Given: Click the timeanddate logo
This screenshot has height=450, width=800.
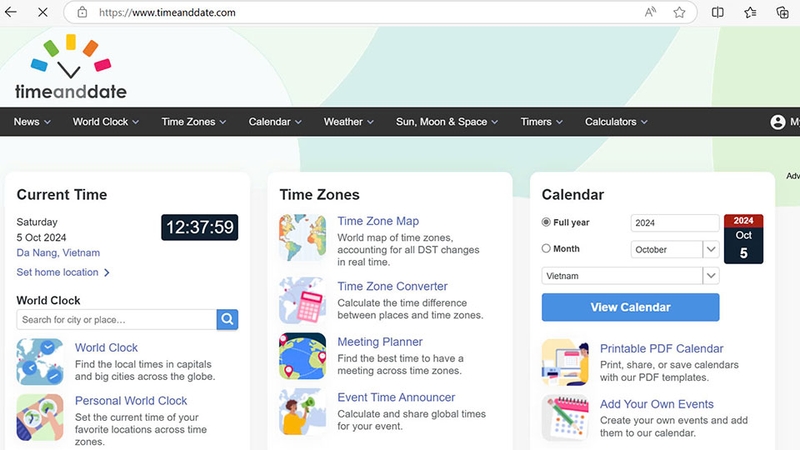Looking at the screenshot, I should (71, 66).
